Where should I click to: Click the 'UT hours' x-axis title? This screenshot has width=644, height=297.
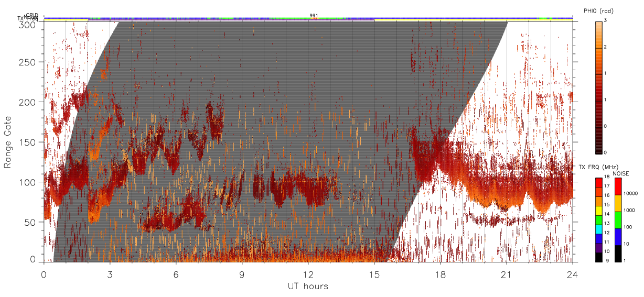(308, 286)
